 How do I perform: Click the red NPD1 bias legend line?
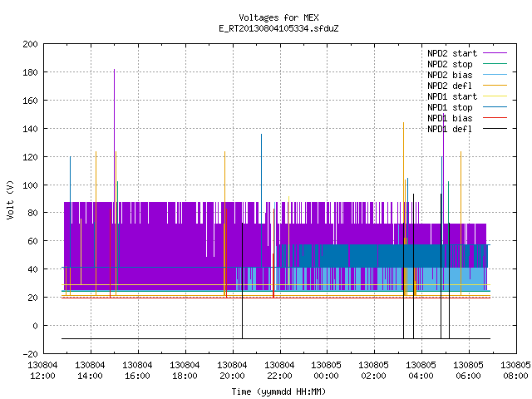click(x=495, y=118)
